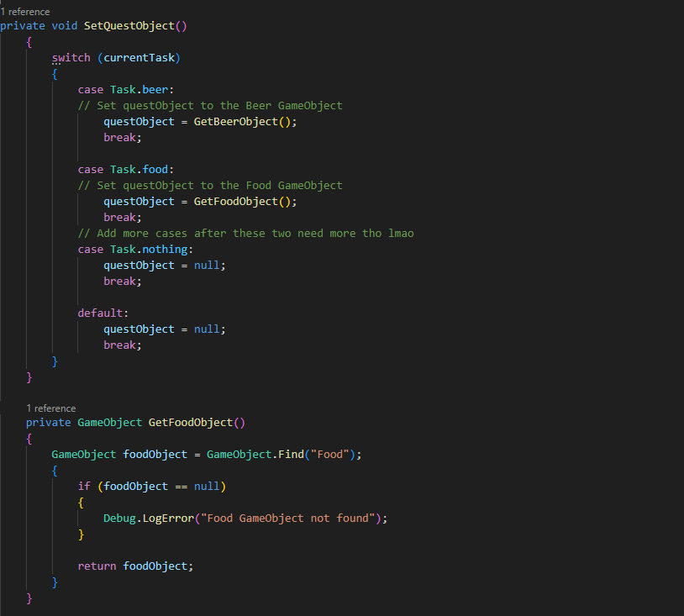Click the void keyword

[65, 26]
